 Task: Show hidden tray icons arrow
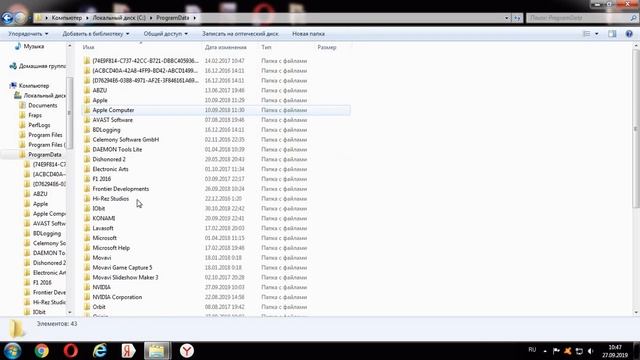[x=545, y=351]
